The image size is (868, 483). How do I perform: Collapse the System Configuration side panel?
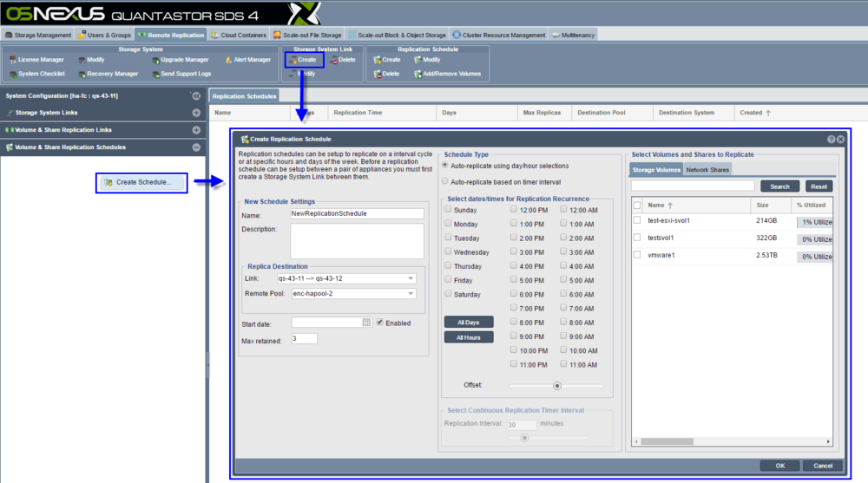click(x=196, y=95)
